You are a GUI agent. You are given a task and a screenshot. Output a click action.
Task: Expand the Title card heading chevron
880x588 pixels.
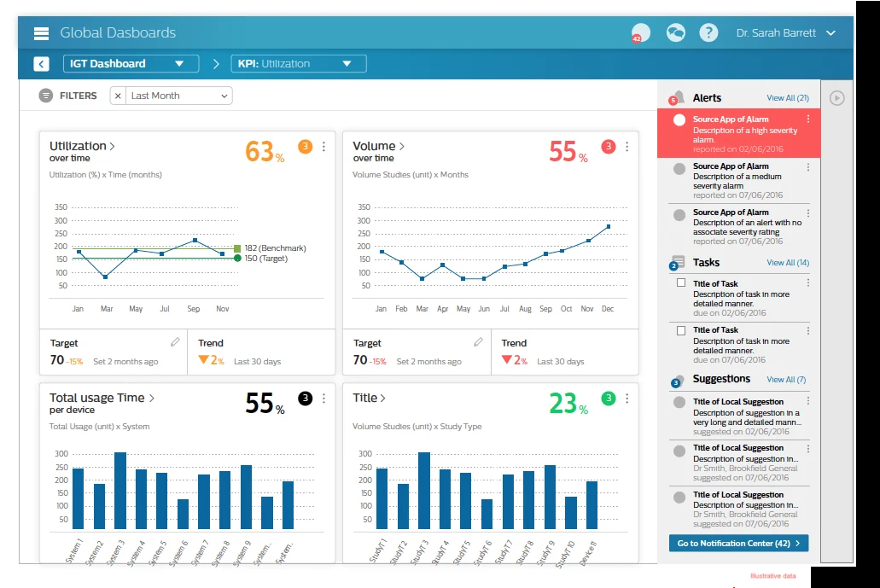click(x=382, y=399)
